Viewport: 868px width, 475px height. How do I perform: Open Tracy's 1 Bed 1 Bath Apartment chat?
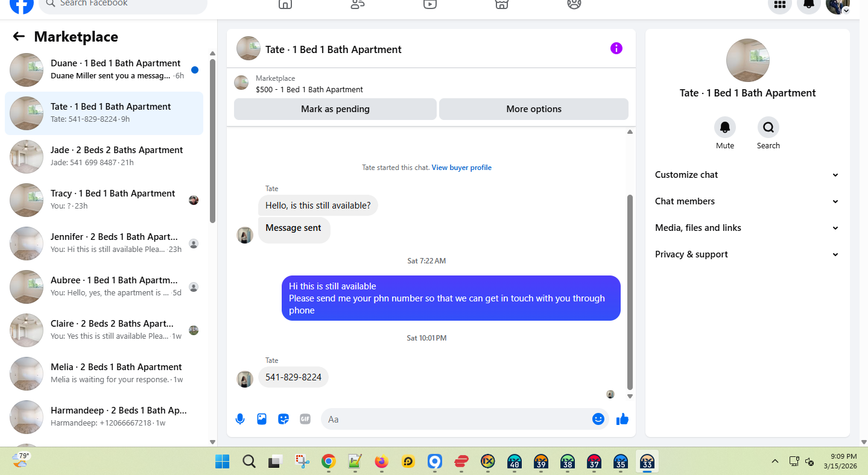tap(104, 200)
